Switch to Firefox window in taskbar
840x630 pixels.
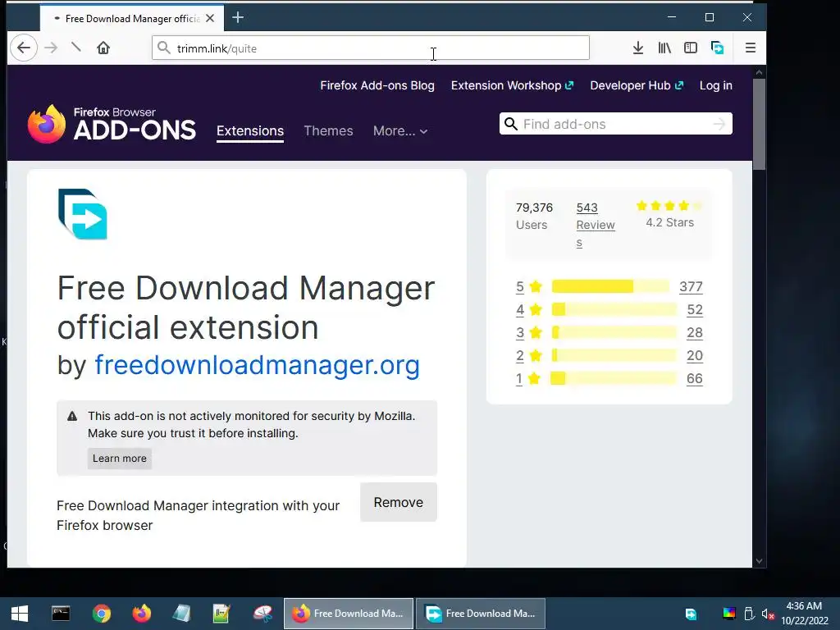click(348, 614)
